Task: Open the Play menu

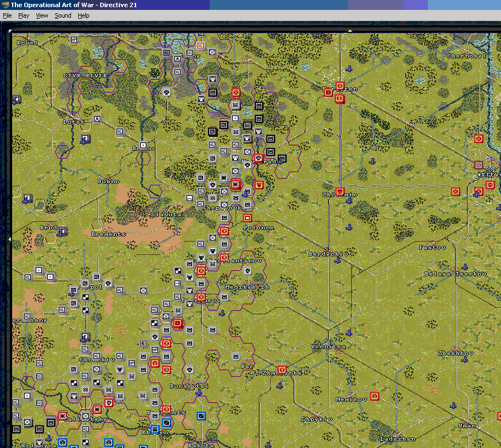Action: coord(24,15)
